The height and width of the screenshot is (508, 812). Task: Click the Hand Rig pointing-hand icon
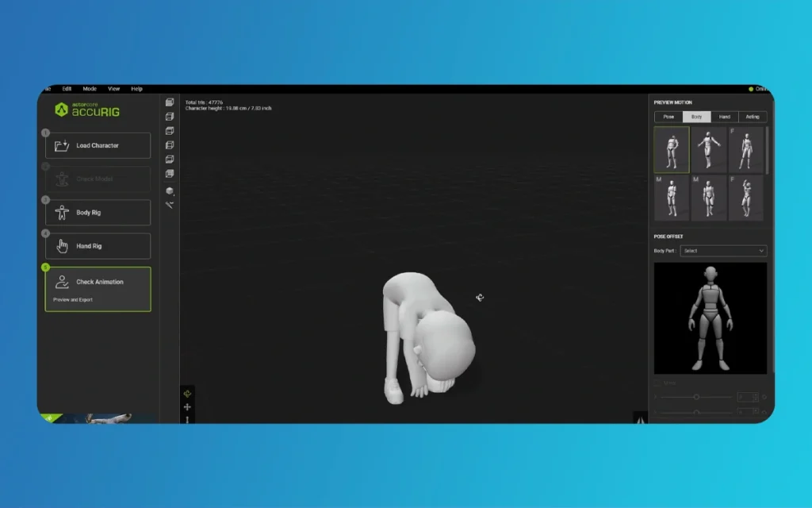tap(62, 246)
